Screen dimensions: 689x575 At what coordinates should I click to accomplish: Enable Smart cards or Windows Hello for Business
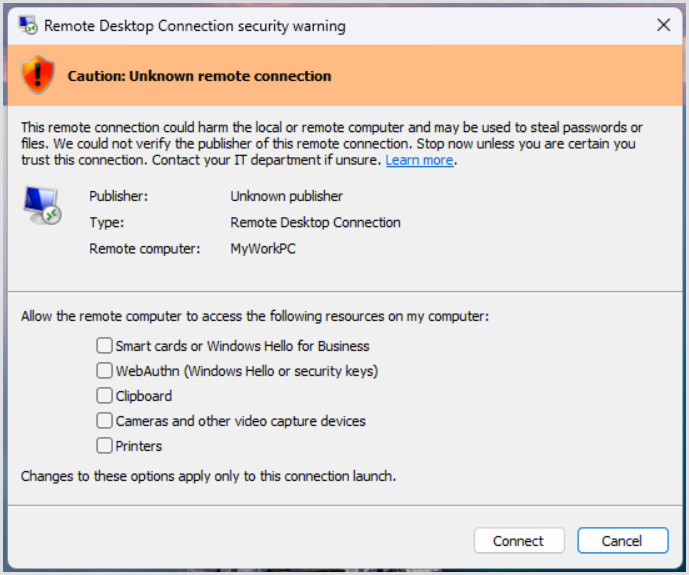[x=105, y=346]
